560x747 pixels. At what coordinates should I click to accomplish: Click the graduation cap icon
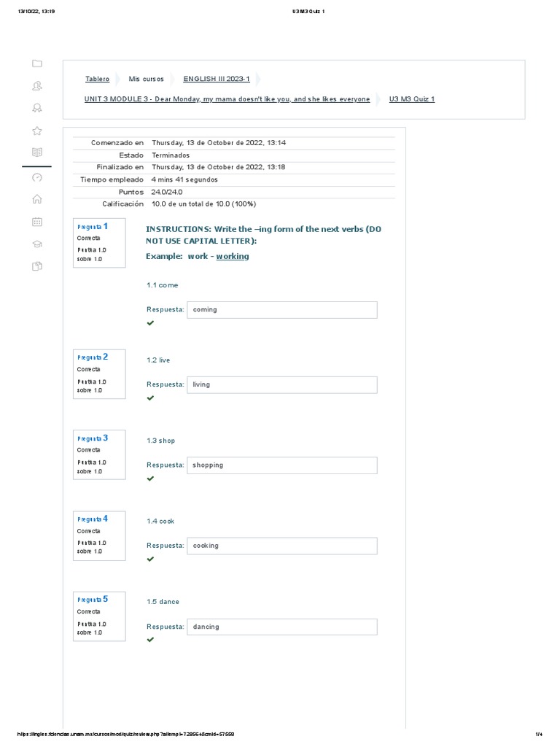(37, 244)
